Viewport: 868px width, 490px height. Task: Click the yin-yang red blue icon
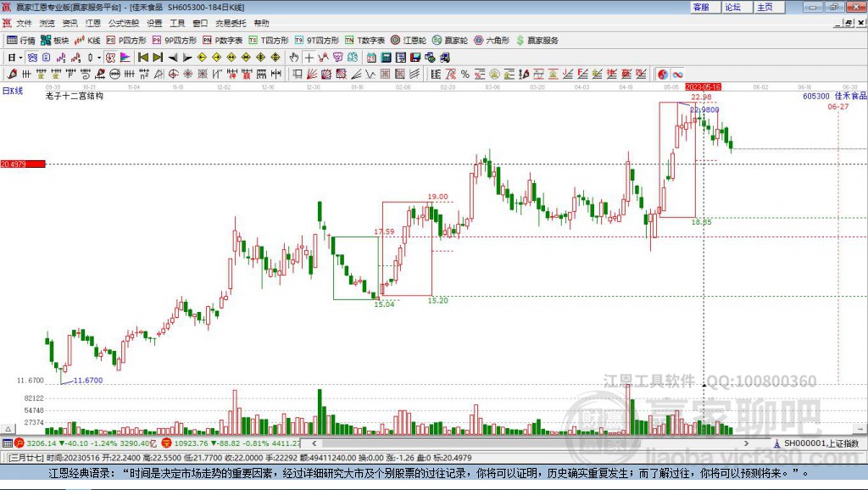coord(663,75)
